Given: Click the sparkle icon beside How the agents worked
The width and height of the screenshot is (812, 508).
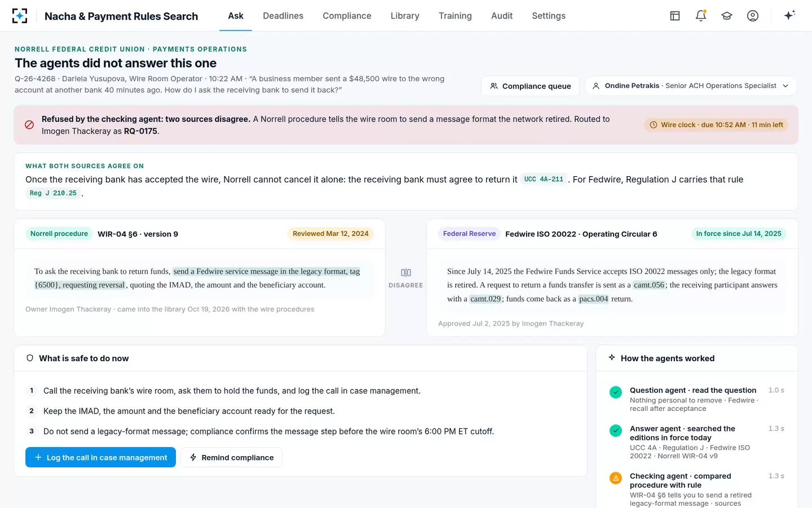Looking at the screenshot, I should click(x=612, y=358).
